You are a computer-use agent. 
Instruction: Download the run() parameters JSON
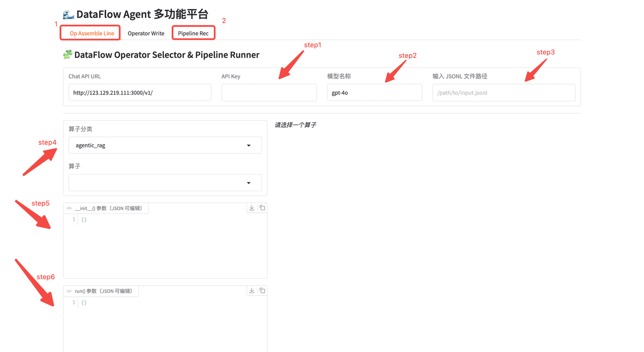tap(252, 291)
